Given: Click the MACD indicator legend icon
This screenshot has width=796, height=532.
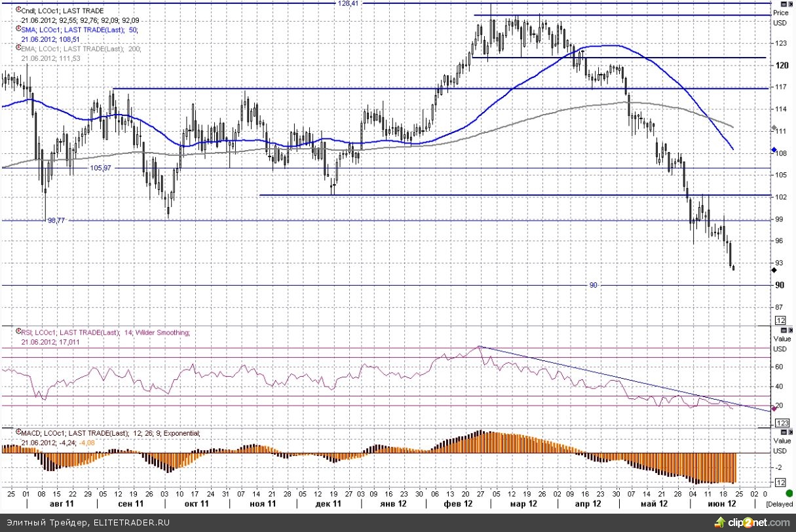Looking at the screenshot, I should 18,432.
